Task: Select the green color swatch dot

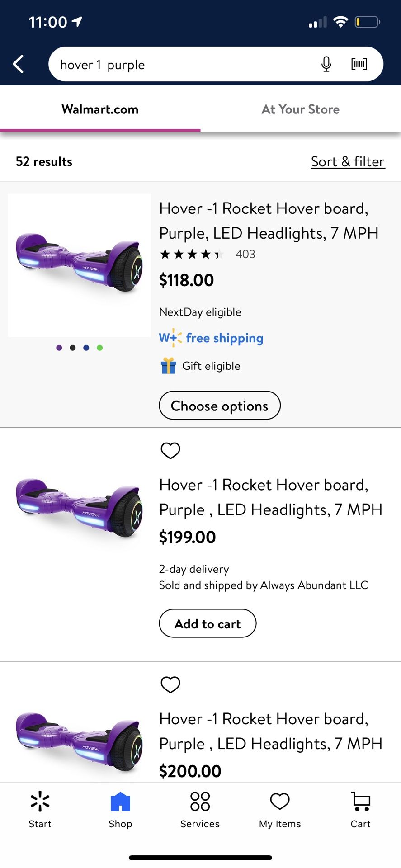Action: [x=100, y=348]
